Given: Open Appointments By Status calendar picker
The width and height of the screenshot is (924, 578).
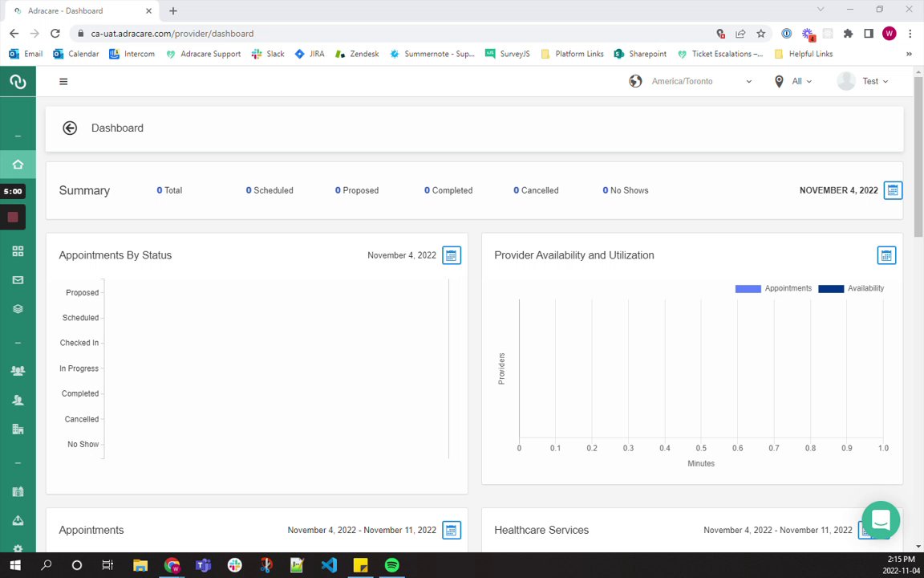Looking at the screenshot, I should click(452, 255).
